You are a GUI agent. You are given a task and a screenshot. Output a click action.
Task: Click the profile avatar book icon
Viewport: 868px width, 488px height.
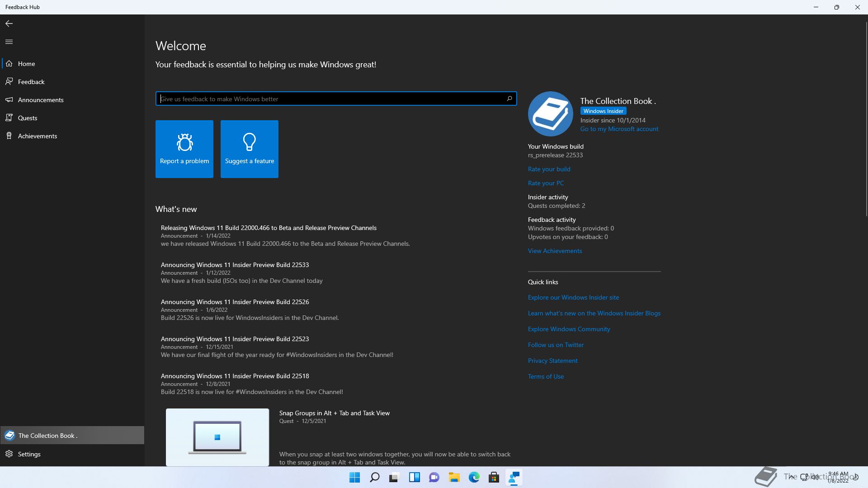[x=551, y=114]
